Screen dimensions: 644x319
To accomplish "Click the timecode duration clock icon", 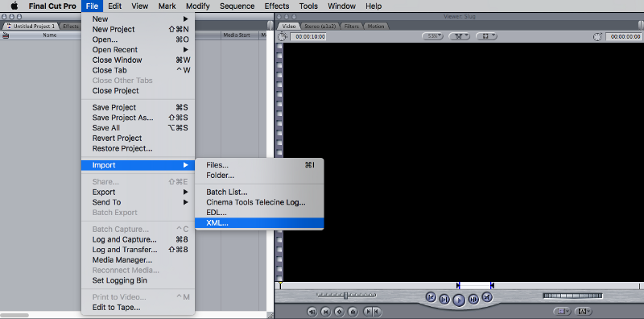I will (x=283, y=36).
